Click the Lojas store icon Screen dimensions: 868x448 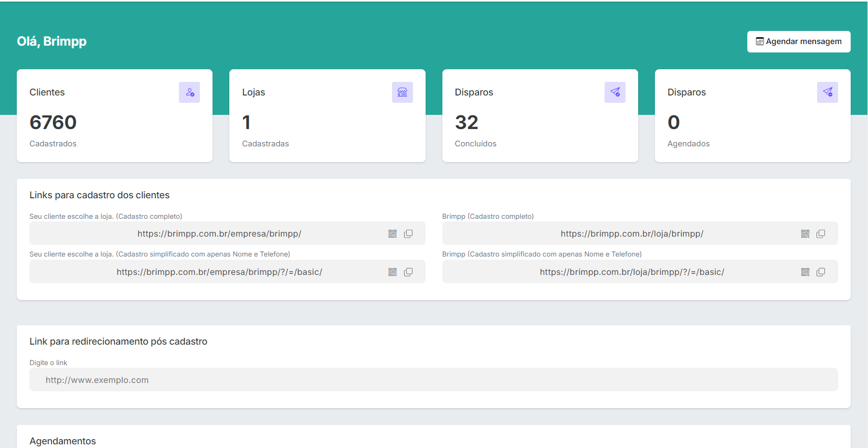tap(402, 92)
